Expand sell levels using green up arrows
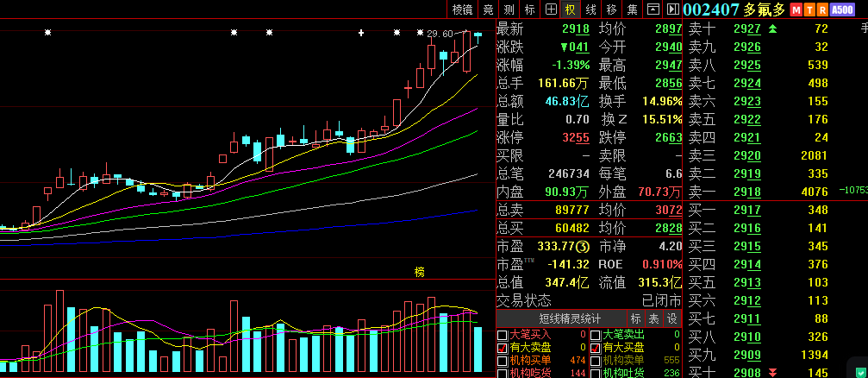 point(773,28)
